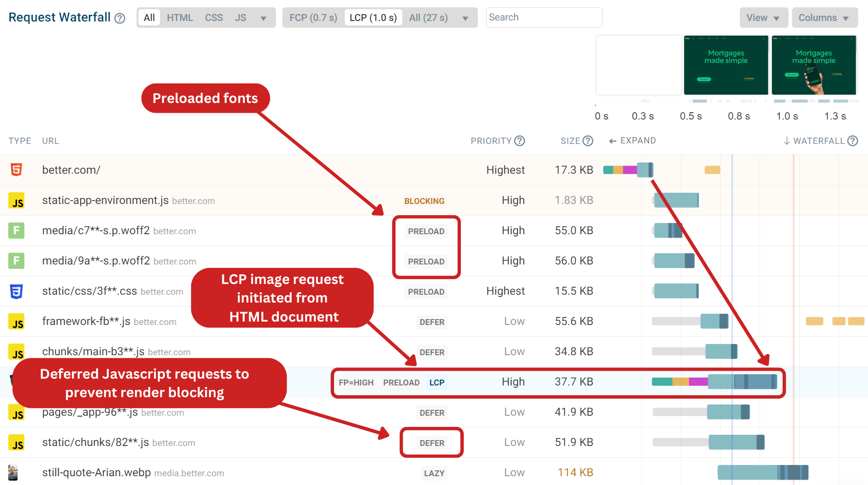868x485 pixels.
Task: Click the FP=HIGH badge
Action: [x=356, y=383]
